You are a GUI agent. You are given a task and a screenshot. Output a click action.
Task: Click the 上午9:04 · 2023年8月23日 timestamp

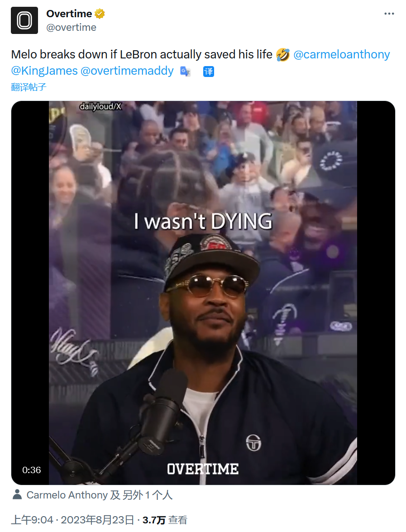pos(72,520)
